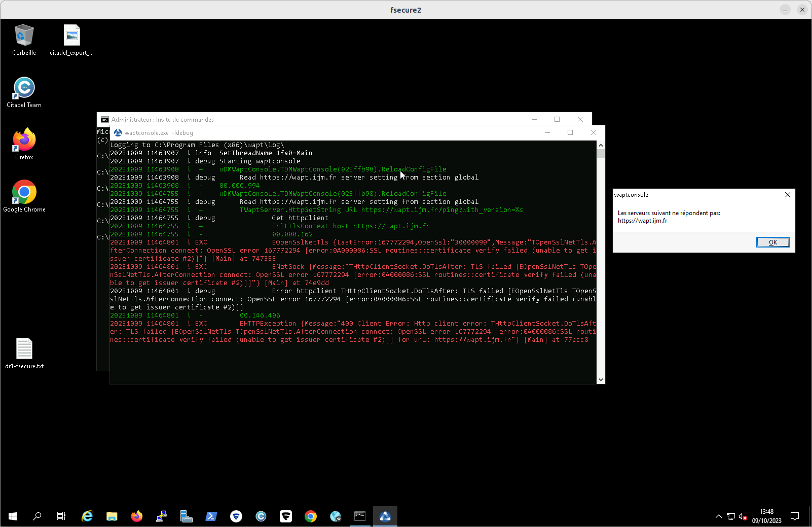Select the dr1-fsecure.txt file on desktop
The height and width of the screenshot is (527, 812).
[x=24, y=354]
